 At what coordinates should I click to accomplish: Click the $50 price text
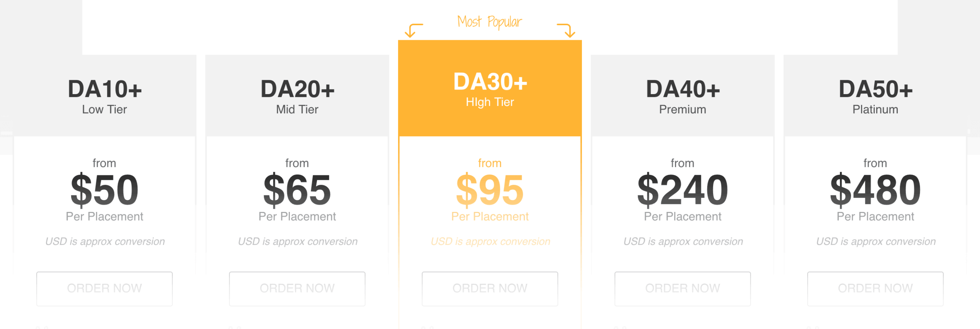[105, 190]
